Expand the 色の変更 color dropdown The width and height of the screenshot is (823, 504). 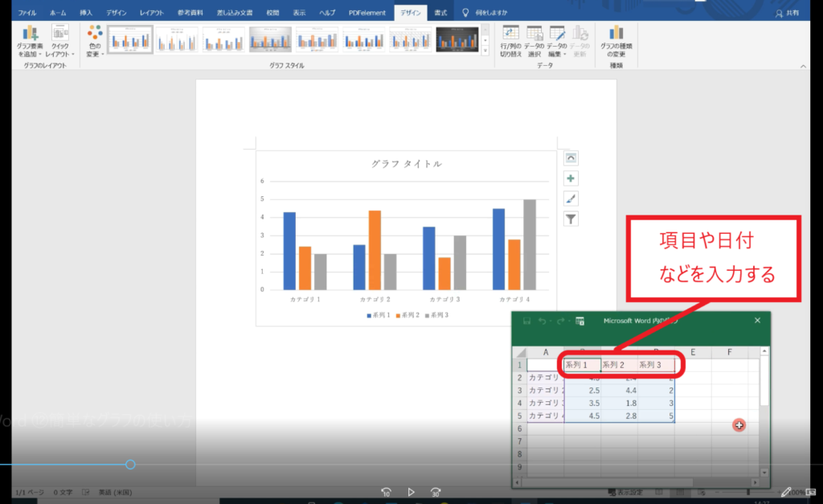(95, 41)
